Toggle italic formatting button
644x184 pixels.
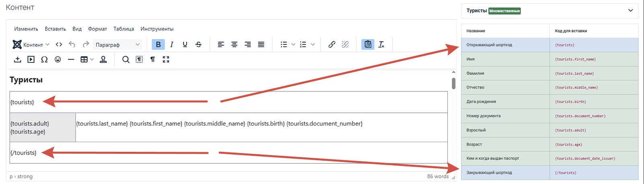[172, 45]
